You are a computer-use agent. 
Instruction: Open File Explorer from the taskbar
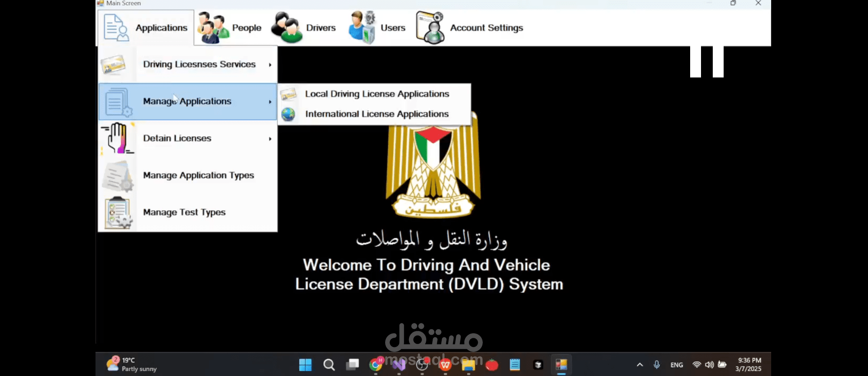(468, 365)
